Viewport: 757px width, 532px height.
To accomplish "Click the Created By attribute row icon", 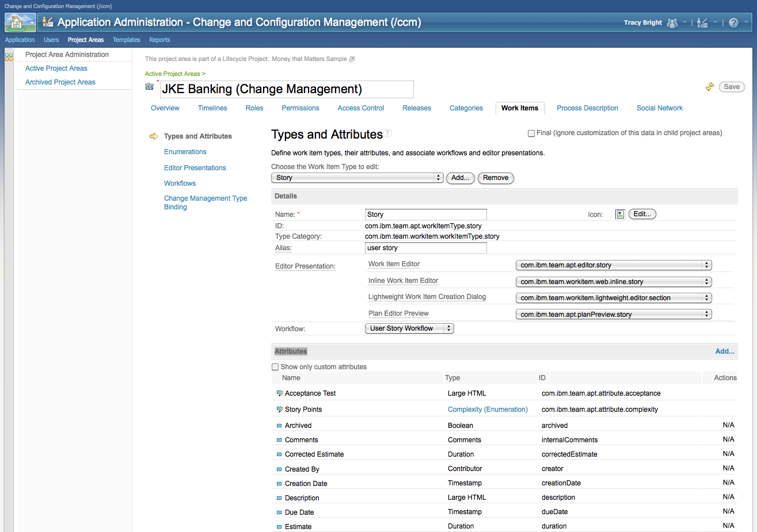I will [x=279, y=469].
